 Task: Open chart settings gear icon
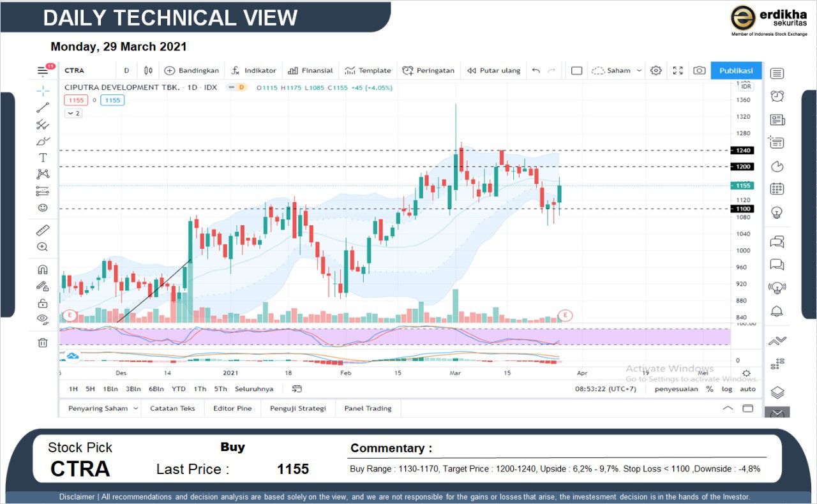coord(656,71)
